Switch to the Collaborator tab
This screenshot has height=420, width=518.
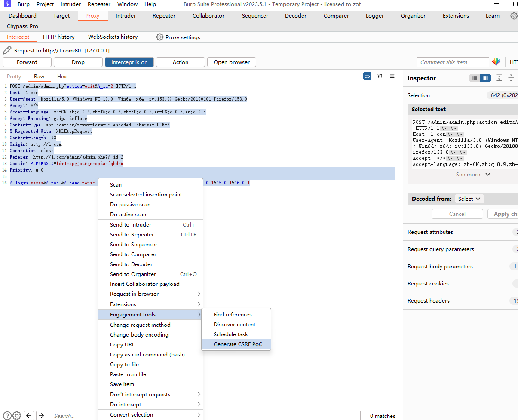[208, 16]
